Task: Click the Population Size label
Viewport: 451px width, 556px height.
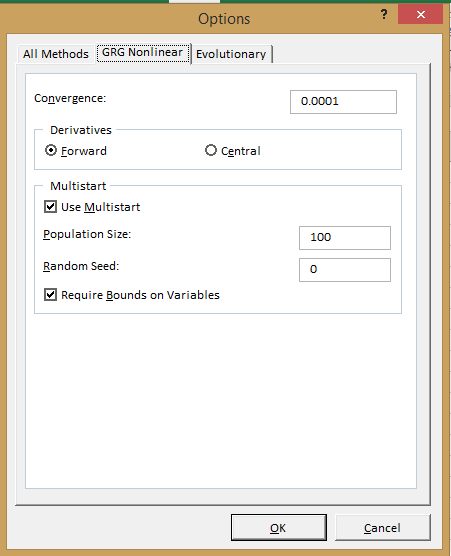Action: click(x=87, y=234)
